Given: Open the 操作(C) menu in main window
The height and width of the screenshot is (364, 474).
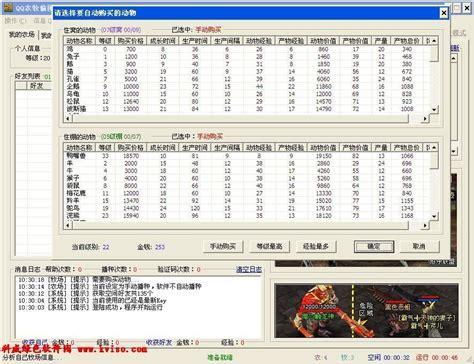Looking at the screenshot, I should [15, 21].
